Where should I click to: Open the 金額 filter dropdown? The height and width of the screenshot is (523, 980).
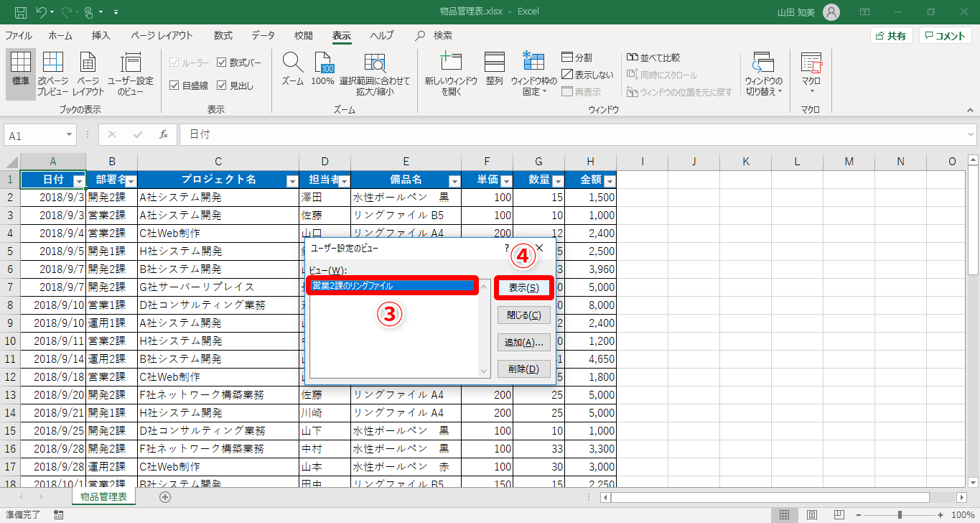click(610, 180)
